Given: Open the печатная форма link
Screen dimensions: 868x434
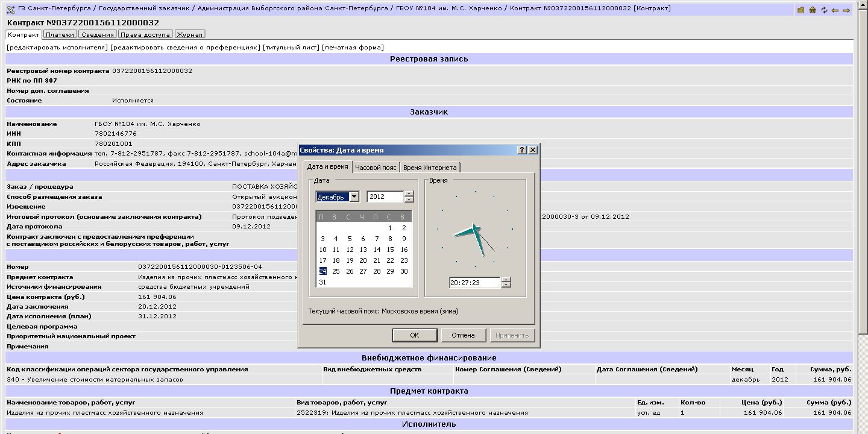Looking at the screenshot, I should (x=353, y=48).
